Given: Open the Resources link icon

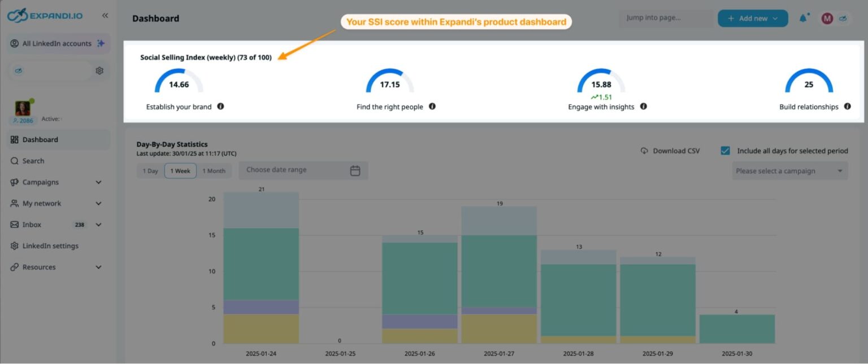Looking at the screenshot, I should (x=14, y=266).
